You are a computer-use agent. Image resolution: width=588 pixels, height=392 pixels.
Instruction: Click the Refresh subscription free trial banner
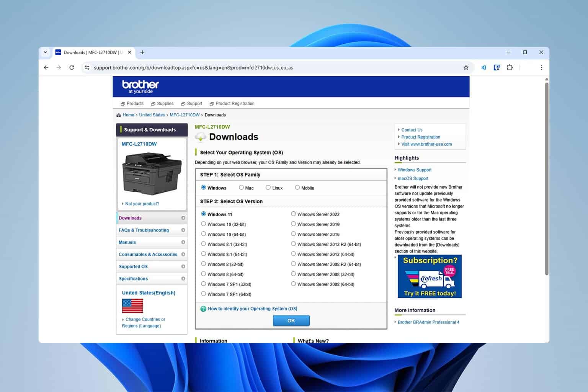pos(430,276)
